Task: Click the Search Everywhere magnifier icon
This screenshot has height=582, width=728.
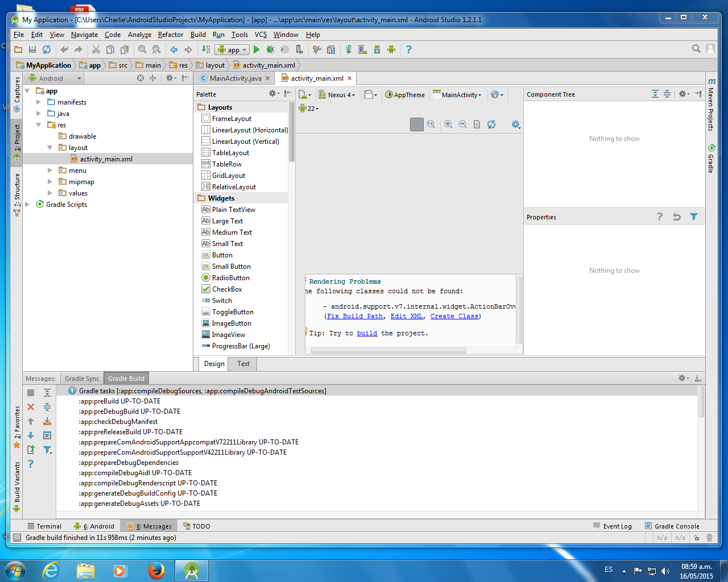Action: [x=696, y=49]
